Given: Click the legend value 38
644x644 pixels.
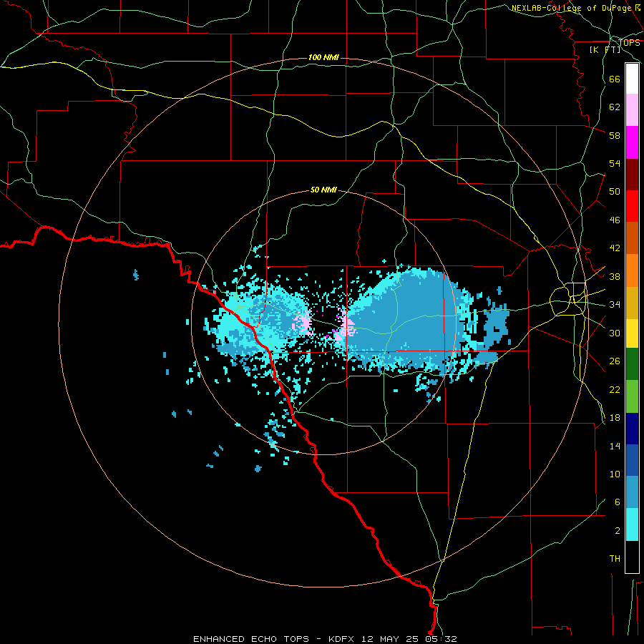Looking at the screenshot, I should 615,276.
